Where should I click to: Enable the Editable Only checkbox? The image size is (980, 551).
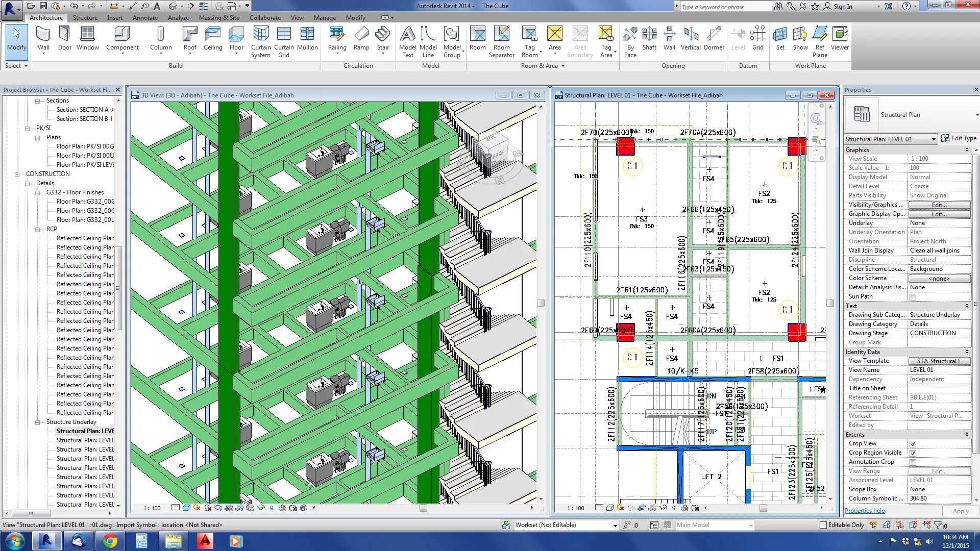coord(823,525)
